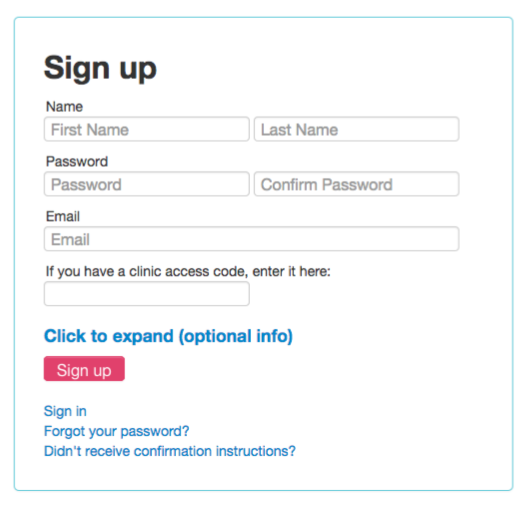
Task: Click into the Confirm Password field
Action: [357, 184]
